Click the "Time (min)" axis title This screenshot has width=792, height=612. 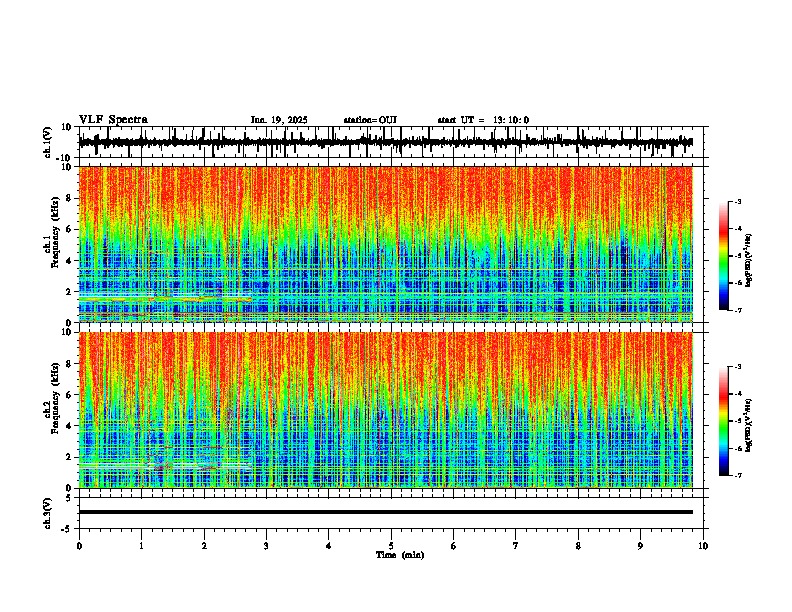coord(400,555)
